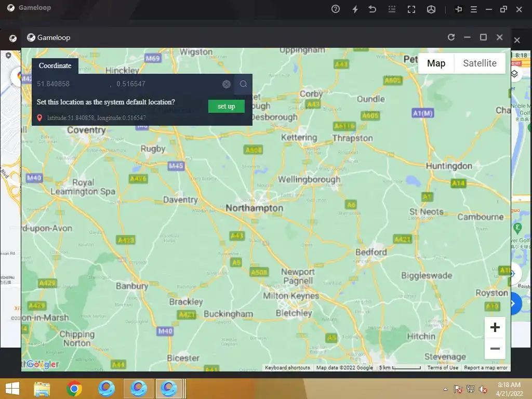
Task: Click the layers icon in background window
Action: coord(514,74)
